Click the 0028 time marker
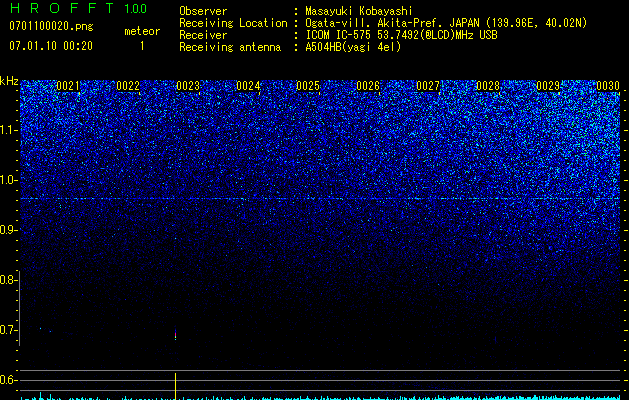 click(488, 86)
